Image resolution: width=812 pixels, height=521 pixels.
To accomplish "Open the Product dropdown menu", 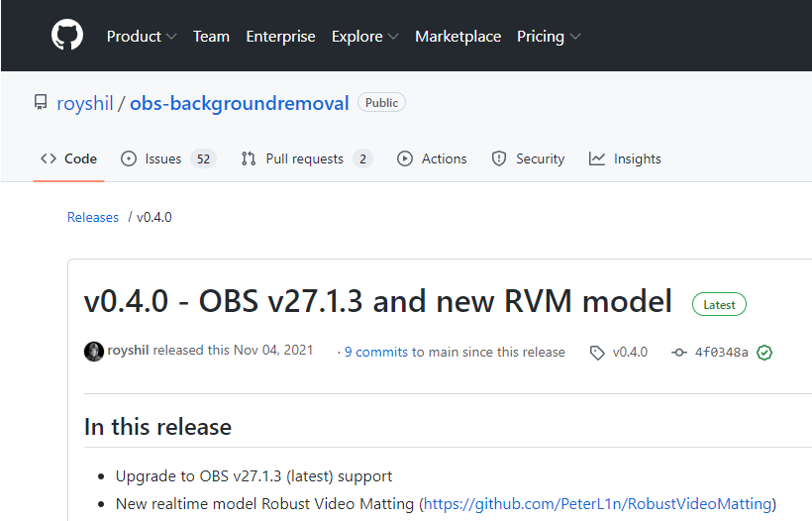I will pos(141,37).
